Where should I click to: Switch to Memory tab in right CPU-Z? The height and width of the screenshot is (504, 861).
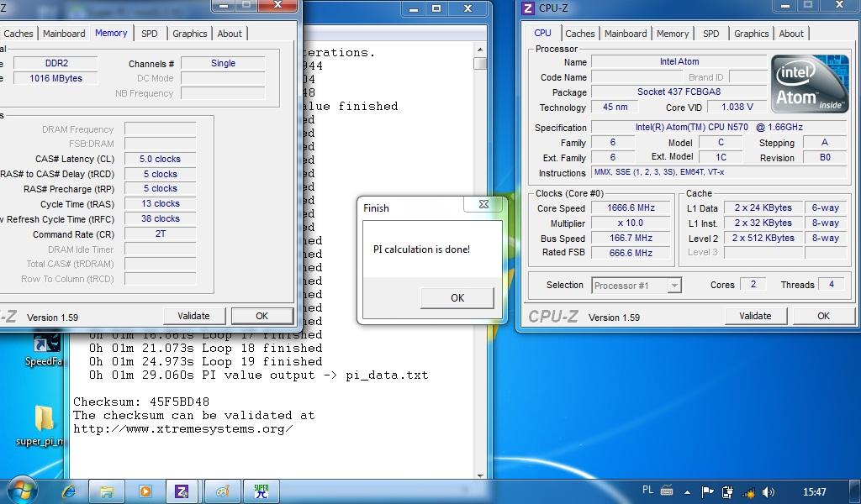(672, 34)
